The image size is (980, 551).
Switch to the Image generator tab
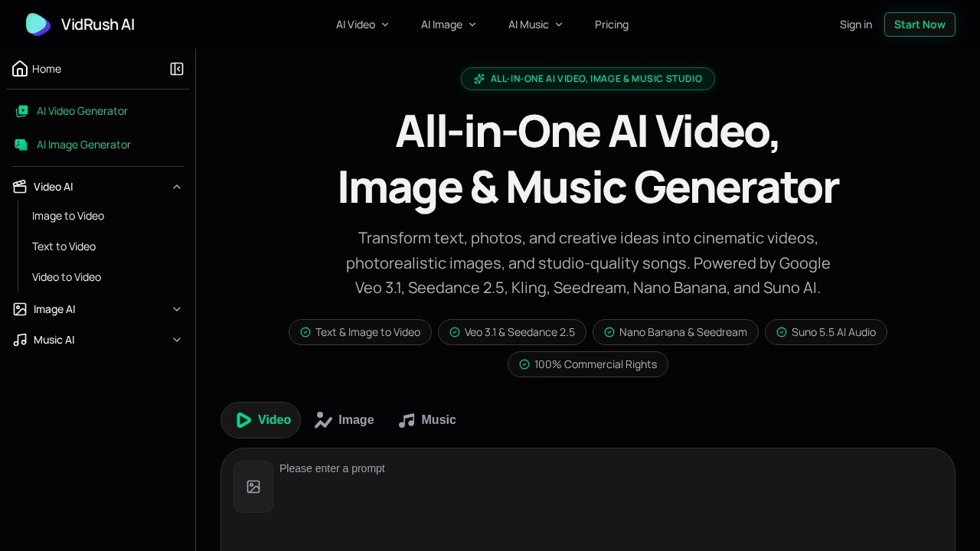click(345, 420)
